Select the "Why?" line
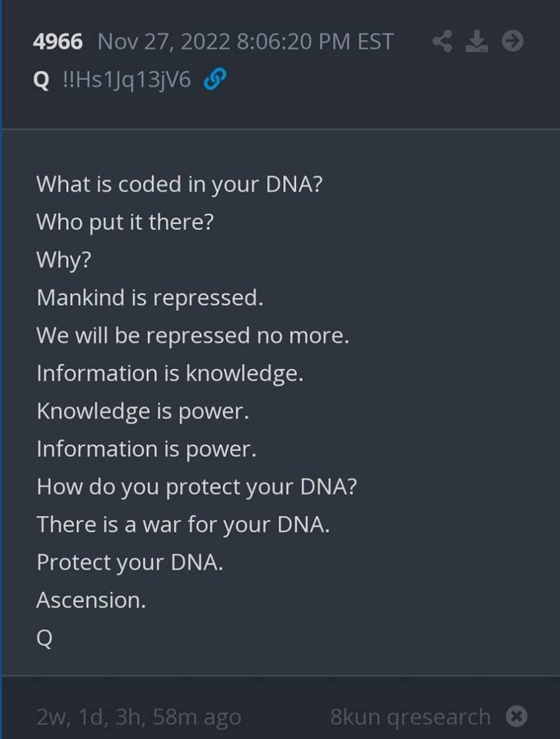The width and height of the screenshot is (560, 739). [x=64, y=260]
